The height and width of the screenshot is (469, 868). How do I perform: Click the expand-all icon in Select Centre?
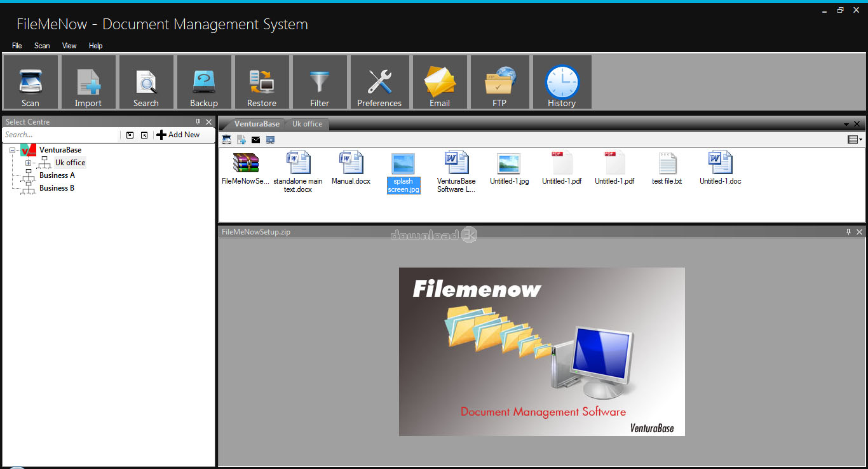point(130,135)
